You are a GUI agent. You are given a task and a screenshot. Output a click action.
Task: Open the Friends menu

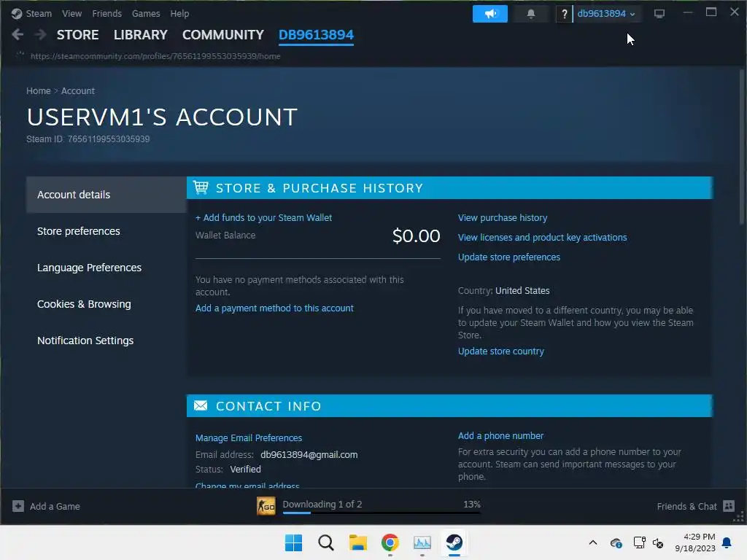[x=107, y=14]
